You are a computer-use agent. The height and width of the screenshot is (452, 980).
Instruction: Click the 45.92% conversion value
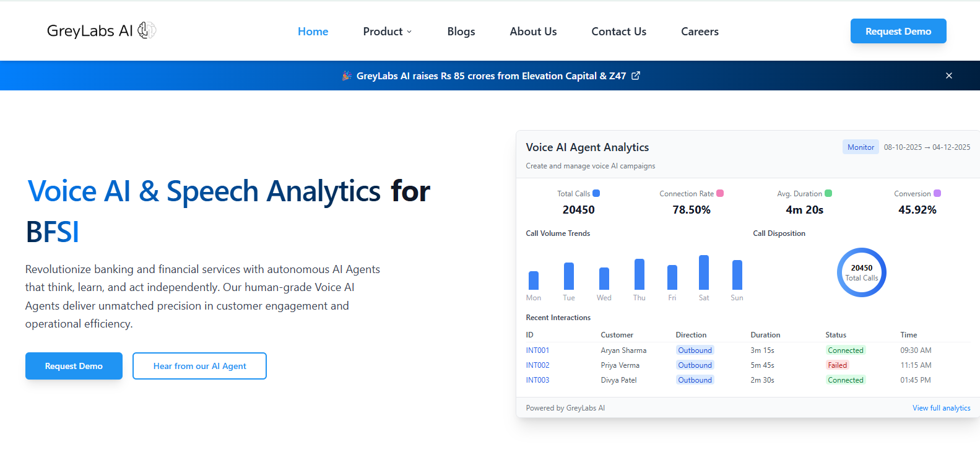(x=917, y=210)
